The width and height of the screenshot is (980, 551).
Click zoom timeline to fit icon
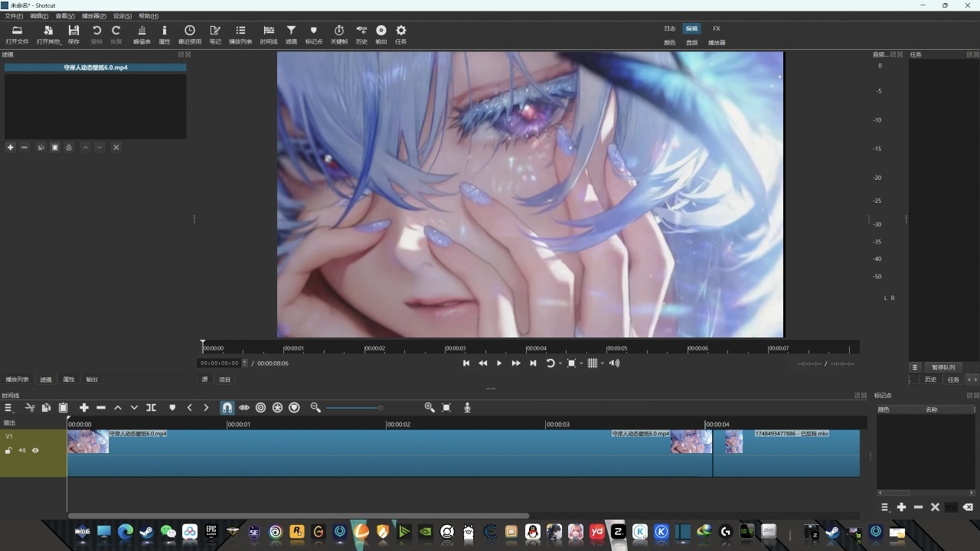[x=447, y=408]
